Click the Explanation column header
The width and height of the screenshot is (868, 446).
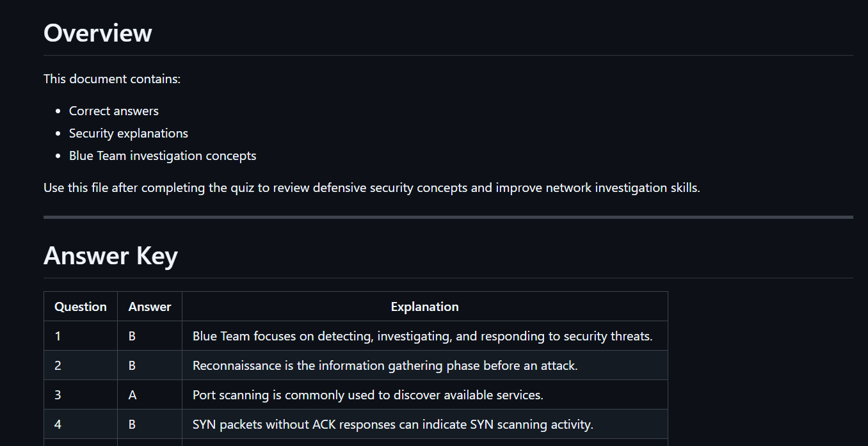[x=425, y=307]
